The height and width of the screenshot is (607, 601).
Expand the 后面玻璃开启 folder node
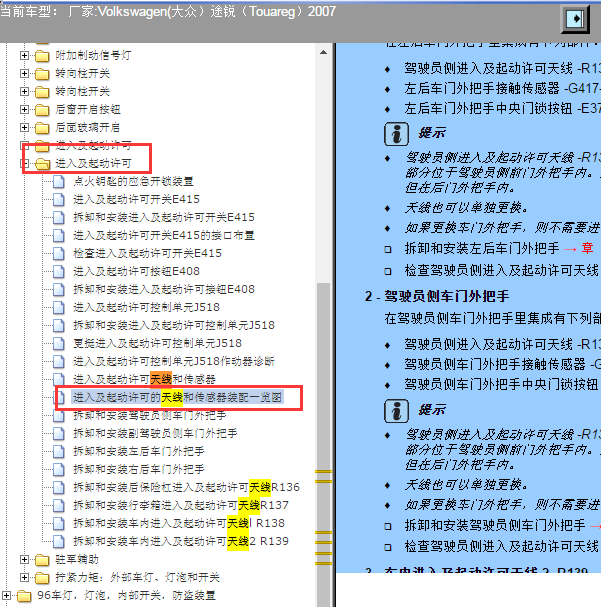pos(24,127)
